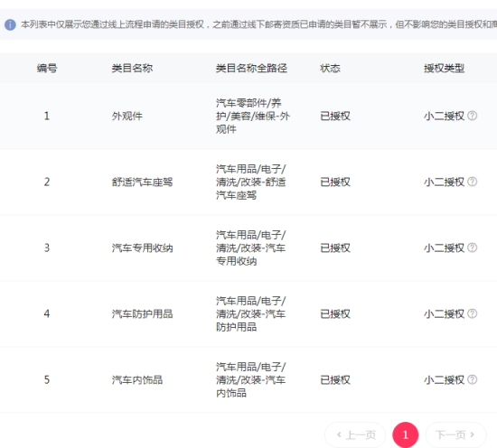Image resolution: width=497 pixels, height=448 pixels.
Task: Select page 1 in pagination
Action: [x=406, y=434]
